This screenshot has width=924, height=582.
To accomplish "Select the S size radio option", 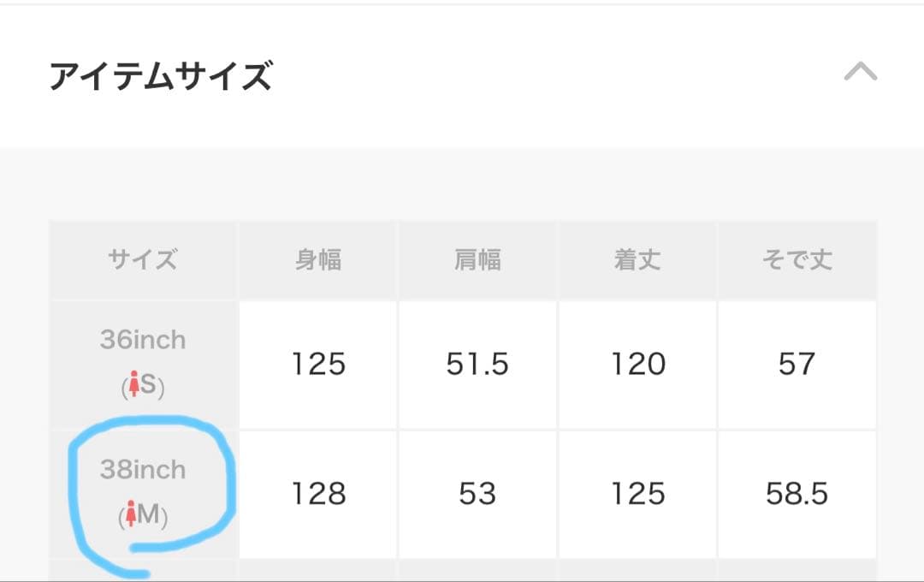I will [x=134, y=385].
